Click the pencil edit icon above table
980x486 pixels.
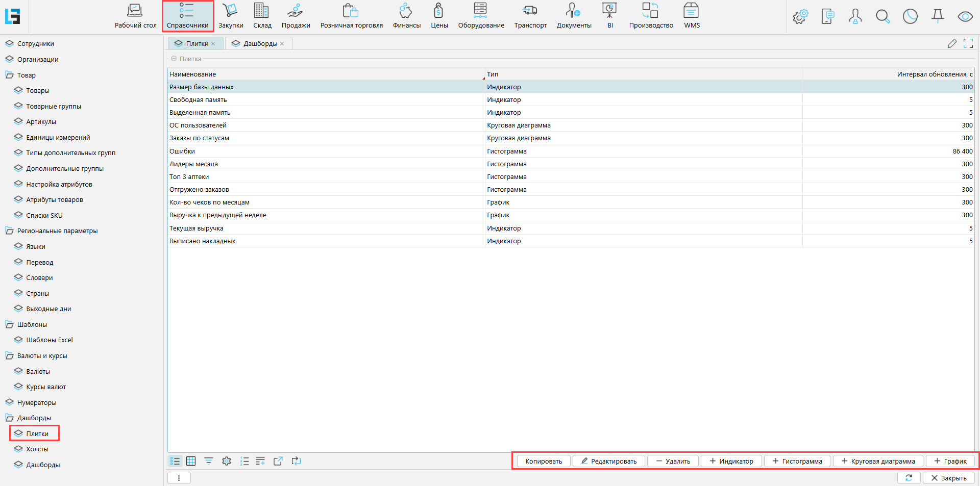pos(952,44)
